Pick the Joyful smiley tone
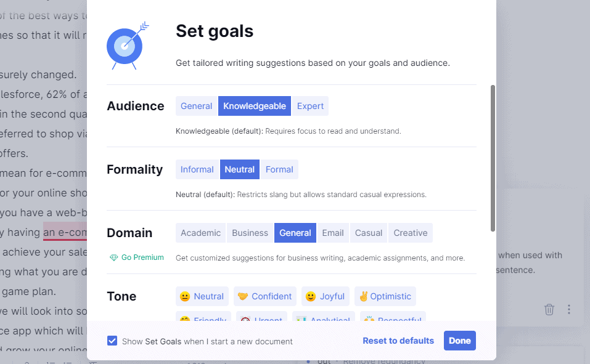 [326, 296]
